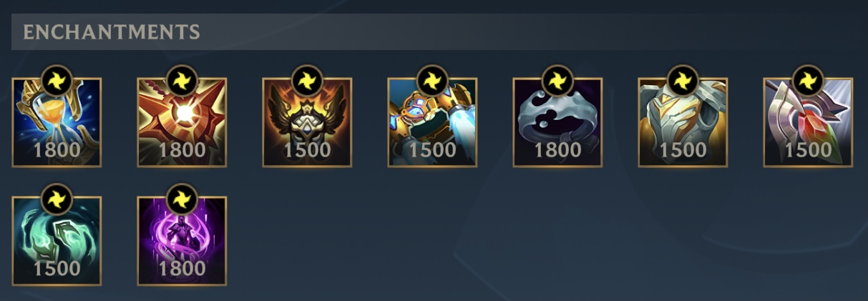Click pinwheel badge above gray bracer item
868x301 pixels.
click(x=557, y=80)
